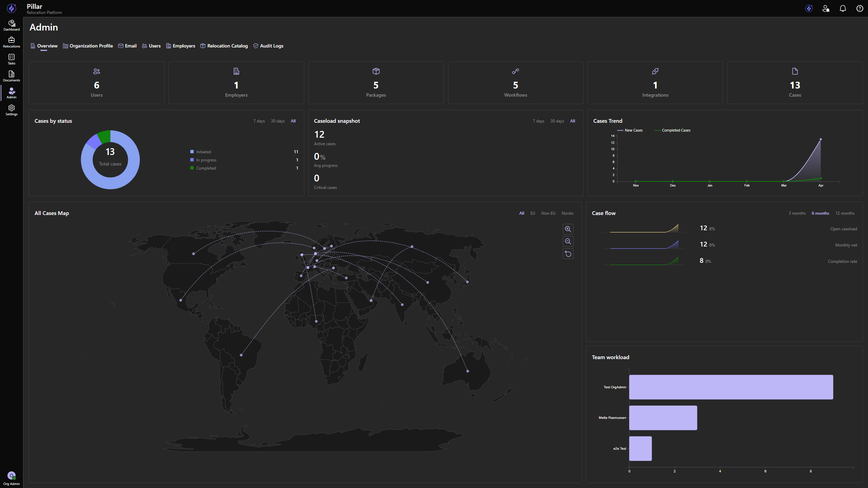Click the Packages box card icon
Viewport: 868px width, 488px height.
376,71
